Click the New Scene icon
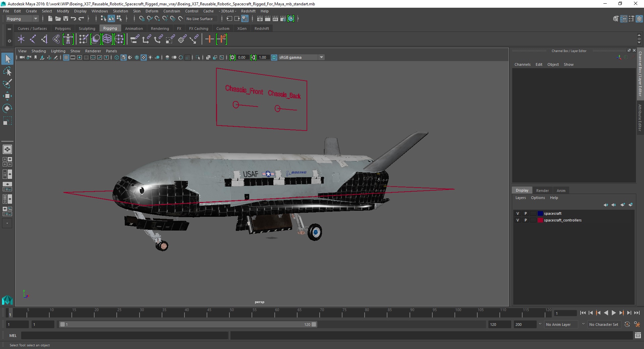644x349 pixels. [50, 19]
